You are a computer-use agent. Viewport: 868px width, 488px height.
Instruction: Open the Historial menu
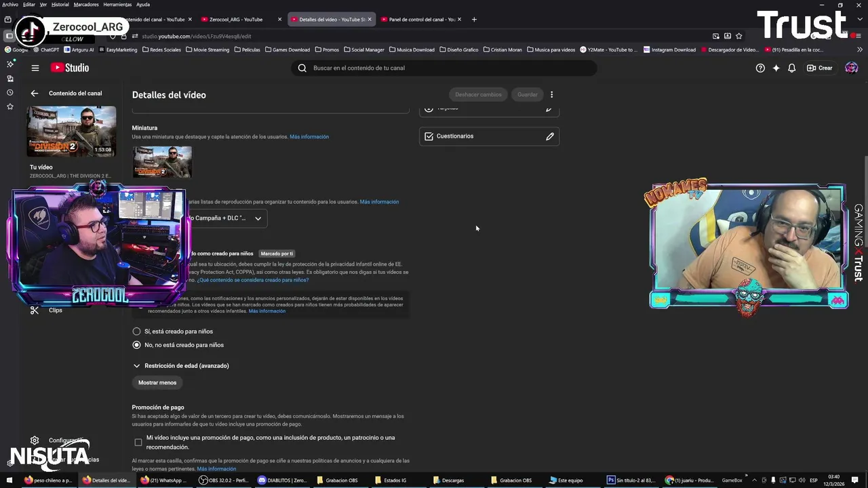pos(60,4)
